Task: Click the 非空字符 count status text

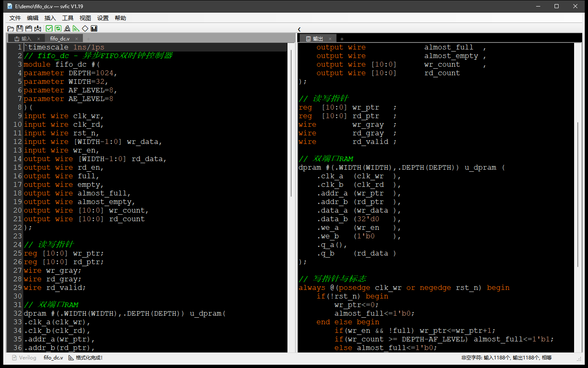Action: point(506,358)
